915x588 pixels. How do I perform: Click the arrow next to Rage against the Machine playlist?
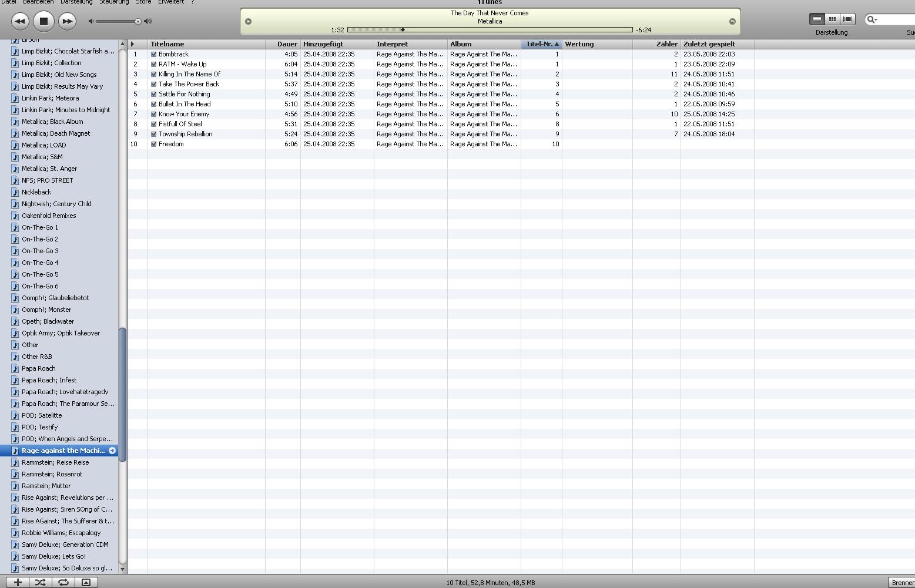coord(112,451)
